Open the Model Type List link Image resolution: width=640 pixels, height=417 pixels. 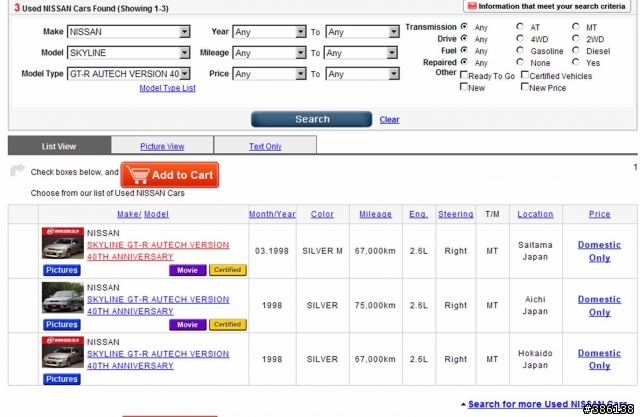pyautogui.click(x=167, y=88)
